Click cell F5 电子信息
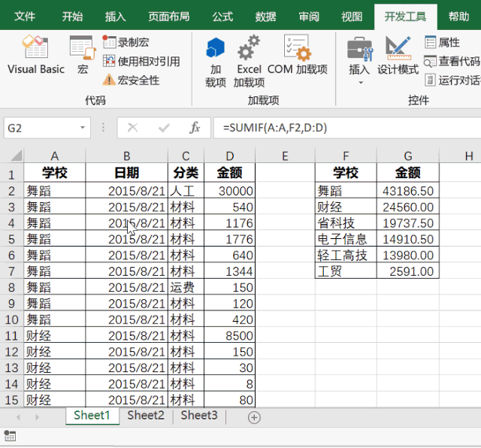481x448 pixels. [346, 239]
